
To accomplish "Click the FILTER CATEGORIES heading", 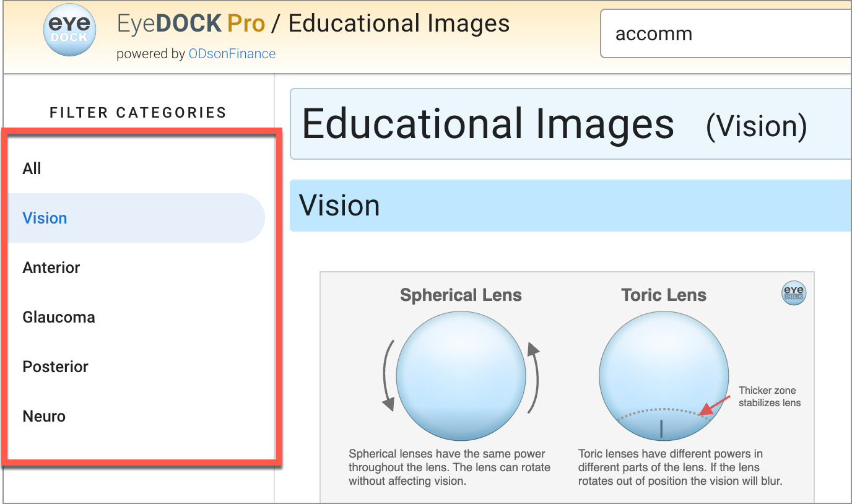I will pyautogui.click(x=137, y=113).
